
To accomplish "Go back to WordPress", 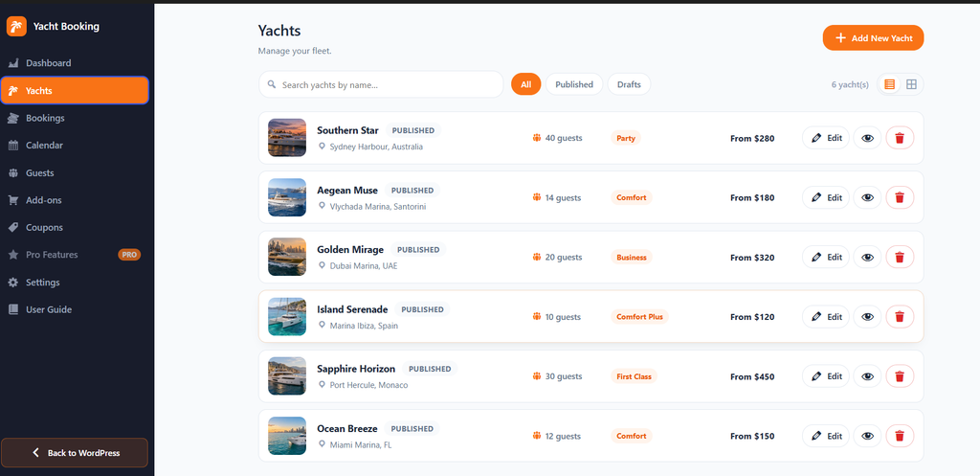I will tap(75, 453).
